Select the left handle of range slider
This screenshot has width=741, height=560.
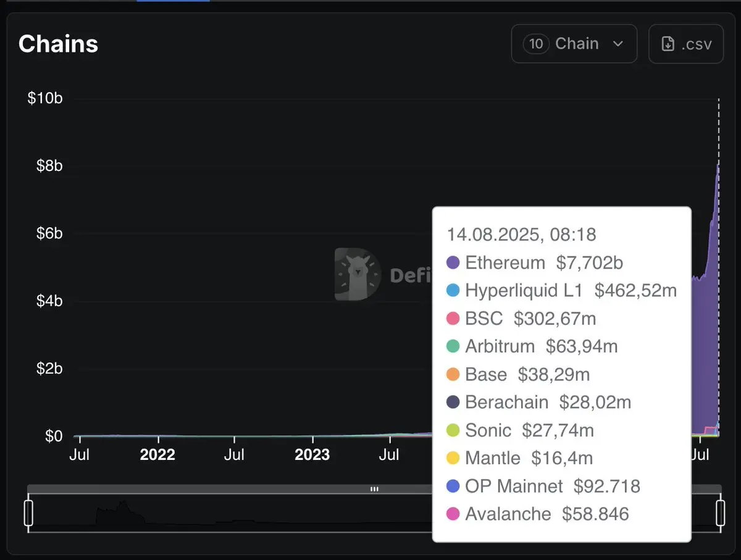[x=28, y=513]
